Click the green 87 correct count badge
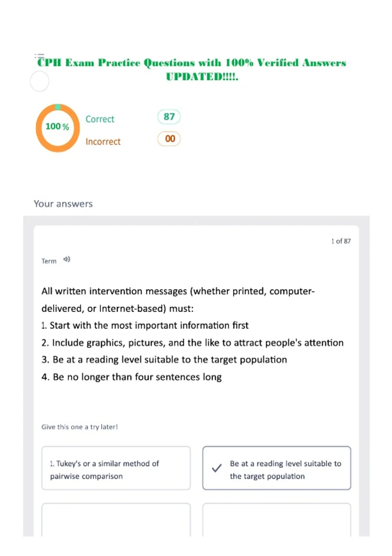392x556 pixels. click(169, 117)
